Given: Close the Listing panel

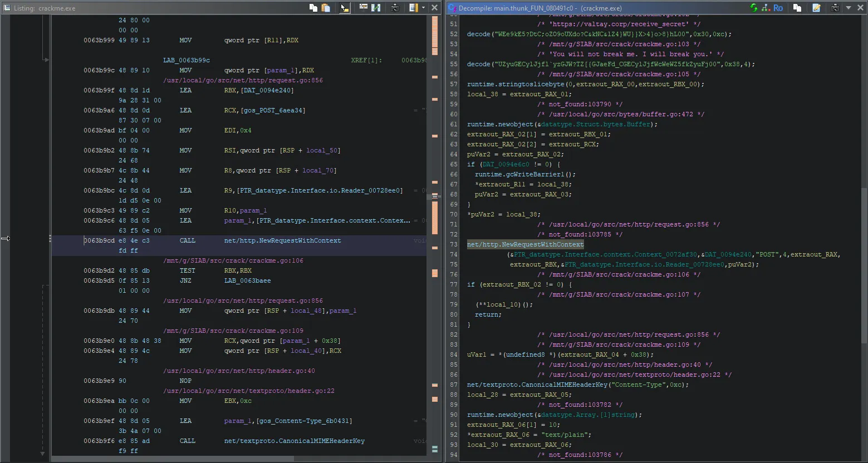Looking at the screenshot, I should tap(434, 8).
